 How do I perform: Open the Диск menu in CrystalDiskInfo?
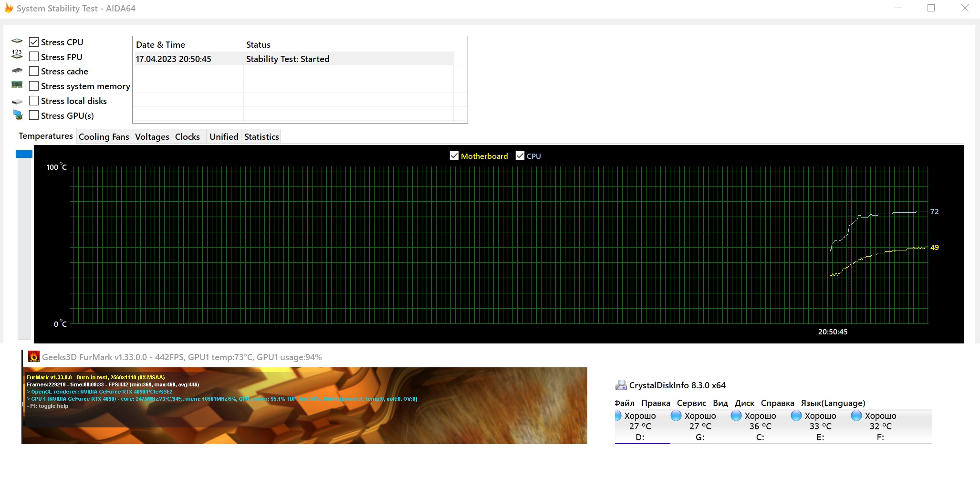(745, 403)
